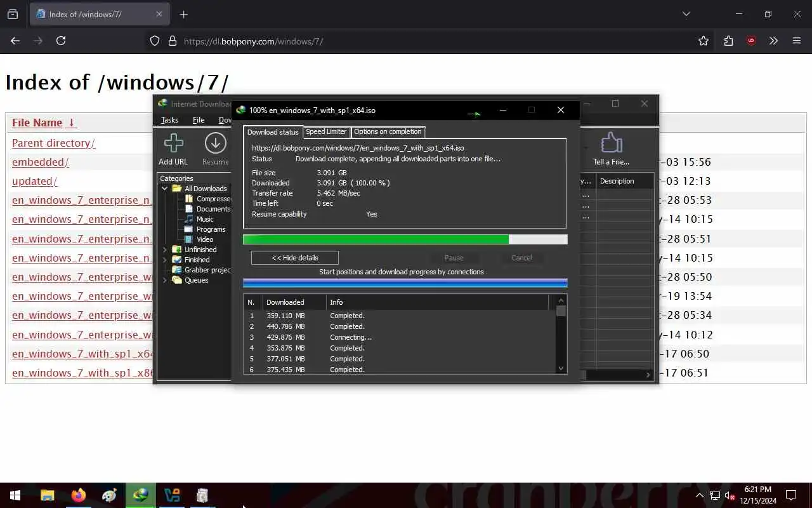Screen dimensions: 812x508
Task: Open a new Firefox tab with the plus icon
Action: pyautogui.click(x=184, y=14)
